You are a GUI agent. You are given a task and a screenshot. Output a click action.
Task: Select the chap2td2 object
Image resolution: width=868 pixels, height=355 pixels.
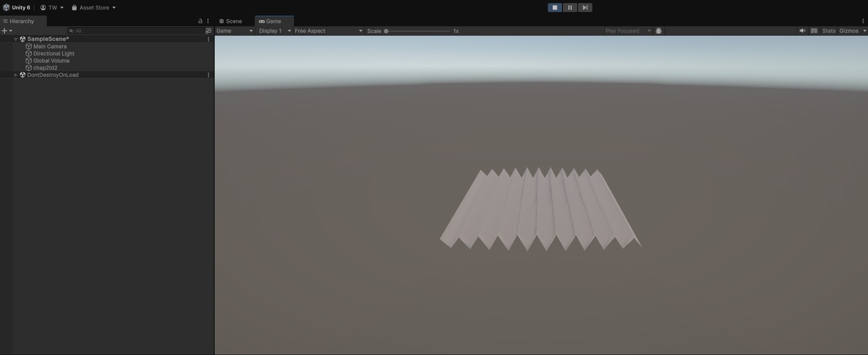(x=45, y=68)
